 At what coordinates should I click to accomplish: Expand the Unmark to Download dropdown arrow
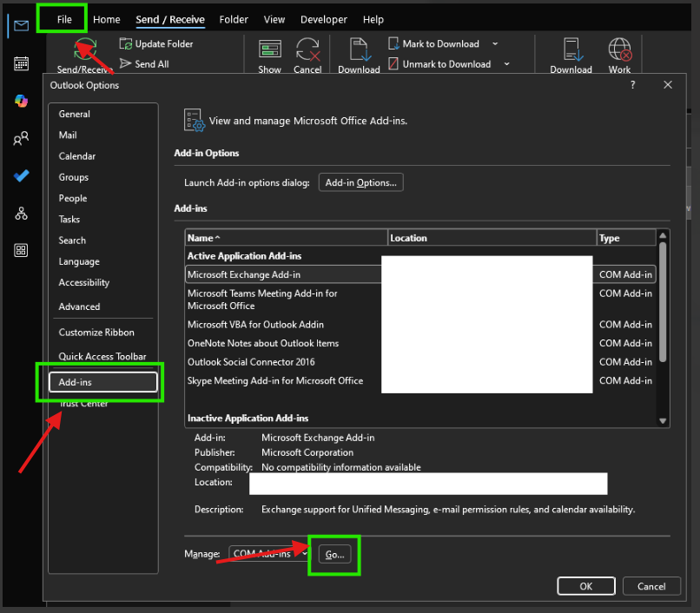506,64
